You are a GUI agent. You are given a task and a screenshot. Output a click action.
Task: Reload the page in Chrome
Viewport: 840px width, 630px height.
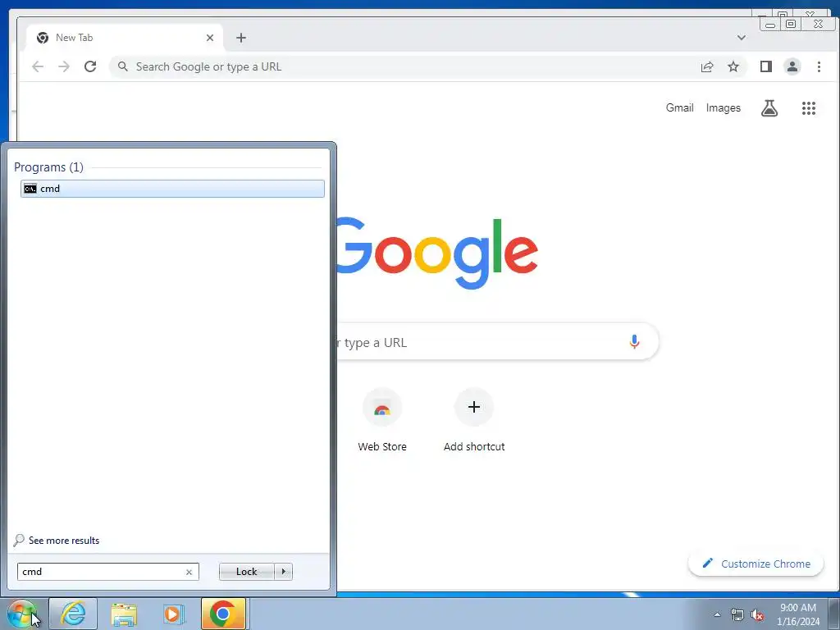pos(90,66)
